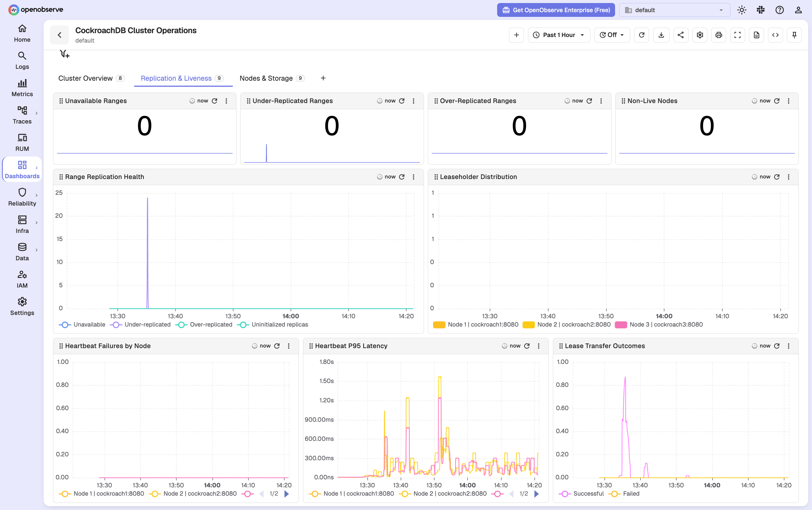This screenshot has height=510, width=812.
Task: Print the dashboard
Action: tap(719, 35)
